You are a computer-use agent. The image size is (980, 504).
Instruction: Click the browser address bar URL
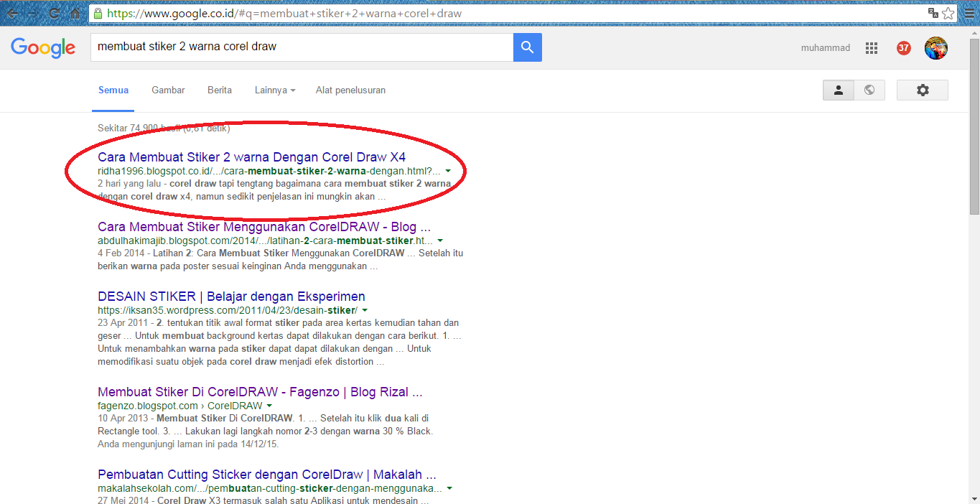coord(284,13)
